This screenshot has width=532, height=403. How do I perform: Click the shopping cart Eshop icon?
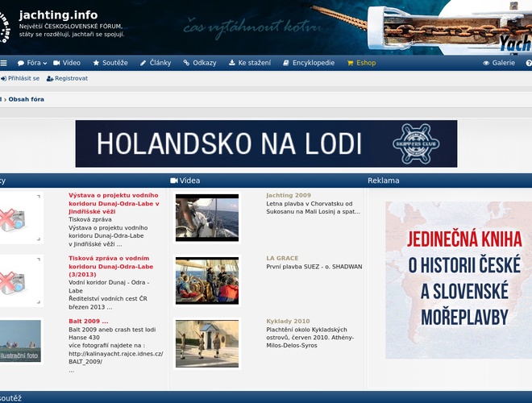pyautogui.click(x=350, y=63)
